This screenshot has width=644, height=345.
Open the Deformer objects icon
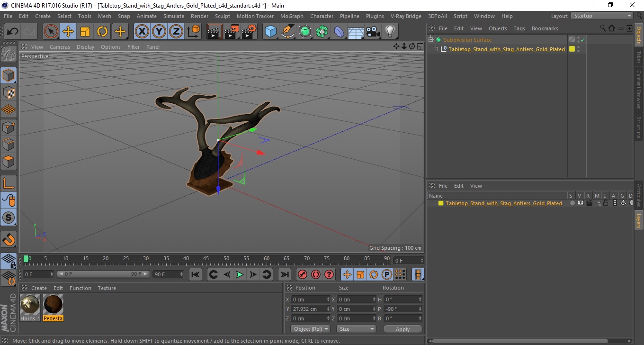coord(339,32)
